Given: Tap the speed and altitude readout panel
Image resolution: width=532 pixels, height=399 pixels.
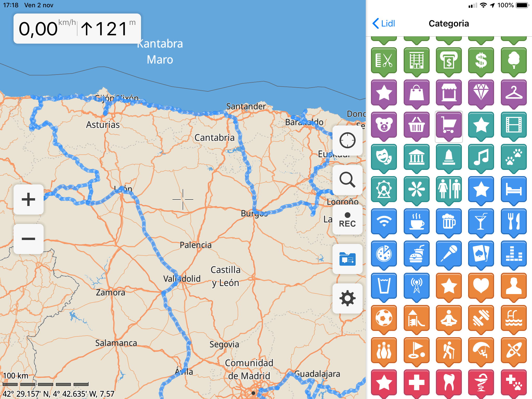Looking at the screenshot, I should (x=77, y=29).
